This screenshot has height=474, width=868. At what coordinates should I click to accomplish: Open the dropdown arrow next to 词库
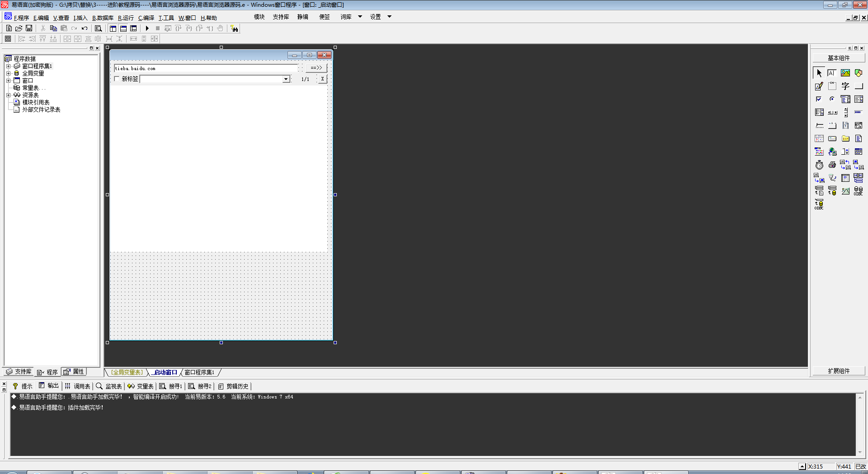click(x=360, y=17)
